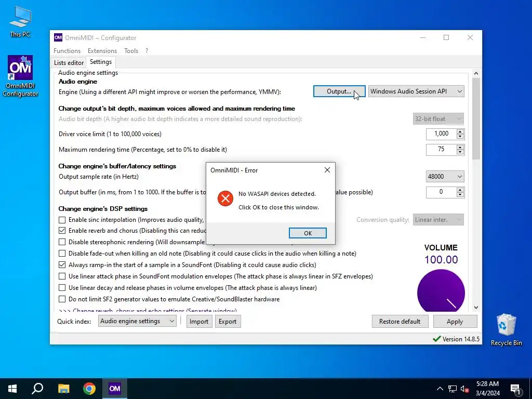
Task: Increase driver voice limit stepper
Action: point(460,131)
